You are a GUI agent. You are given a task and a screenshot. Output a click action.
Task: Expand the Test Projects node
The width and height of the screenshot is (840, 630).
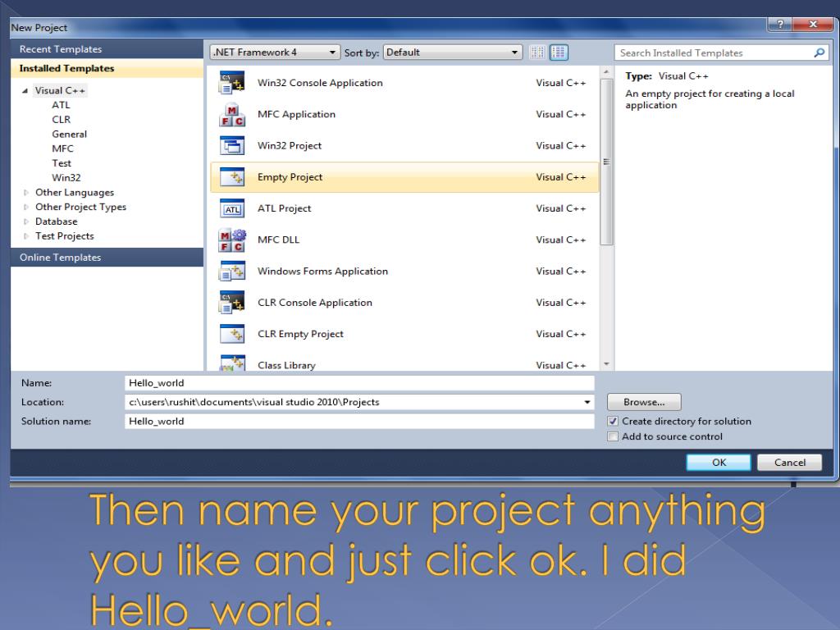[25, 235]
